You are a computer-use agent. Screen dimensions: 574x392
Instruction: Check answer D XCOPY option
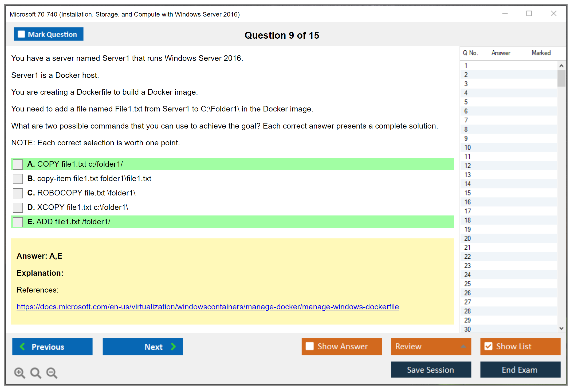(x=18, y=207)
